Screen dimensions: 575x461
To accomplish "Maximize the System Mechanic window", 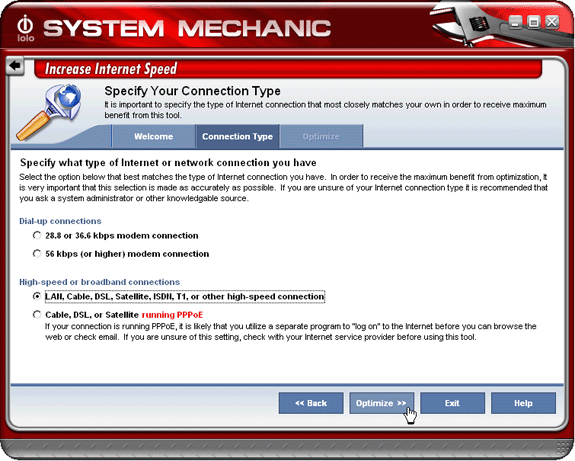I will pyautogui.click(x=534, y=22).
